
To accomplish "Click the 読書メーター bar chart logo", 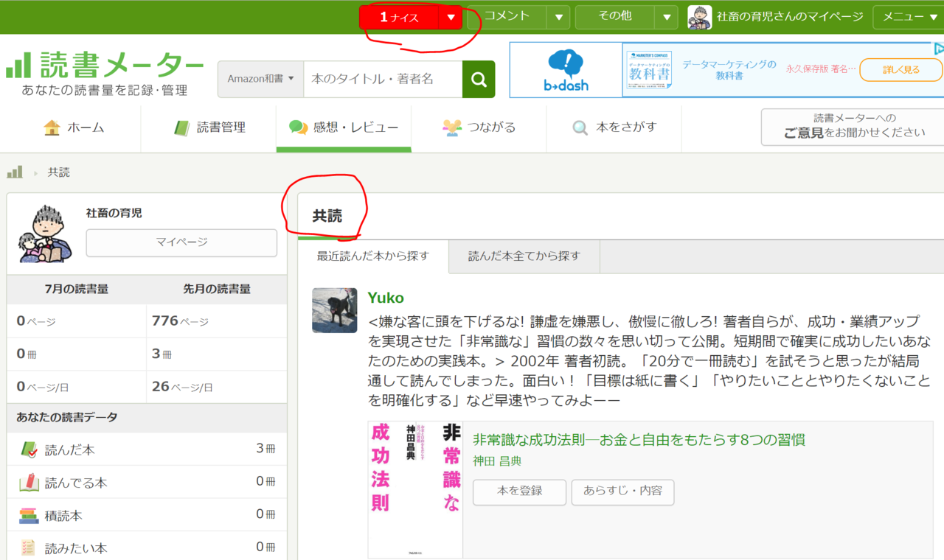I will tap(18, 66).
